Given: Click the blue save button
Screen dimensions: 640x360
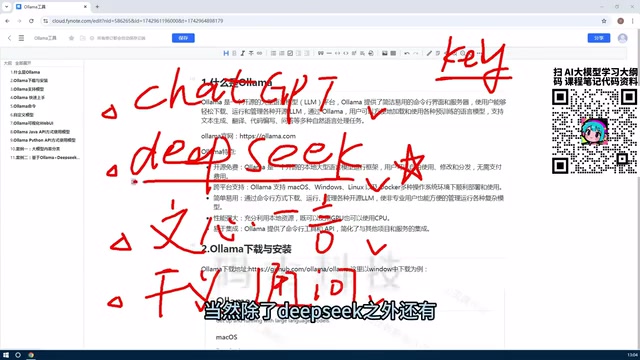Looking at the screenshot, I should tap(183, 38).
